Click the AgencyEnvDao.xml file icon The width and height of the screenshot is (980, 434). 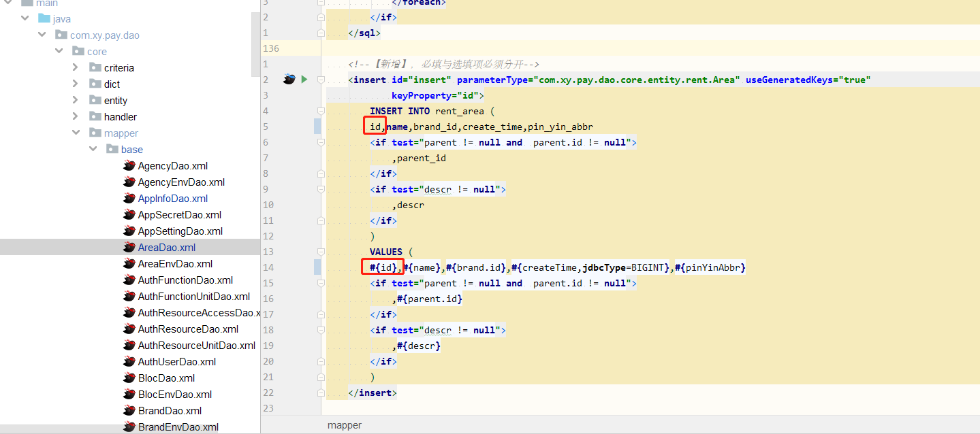click(x=129, y=182)
